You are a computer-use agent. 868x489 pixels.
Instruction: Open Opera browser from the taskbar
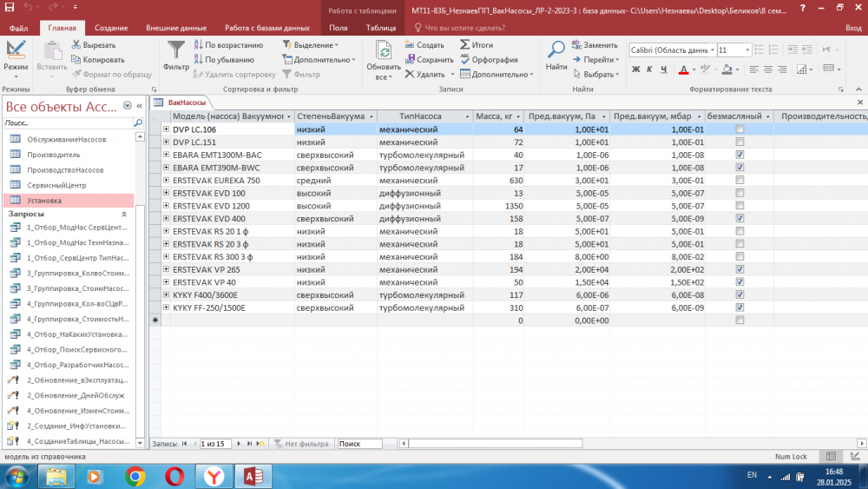point(174,476)
